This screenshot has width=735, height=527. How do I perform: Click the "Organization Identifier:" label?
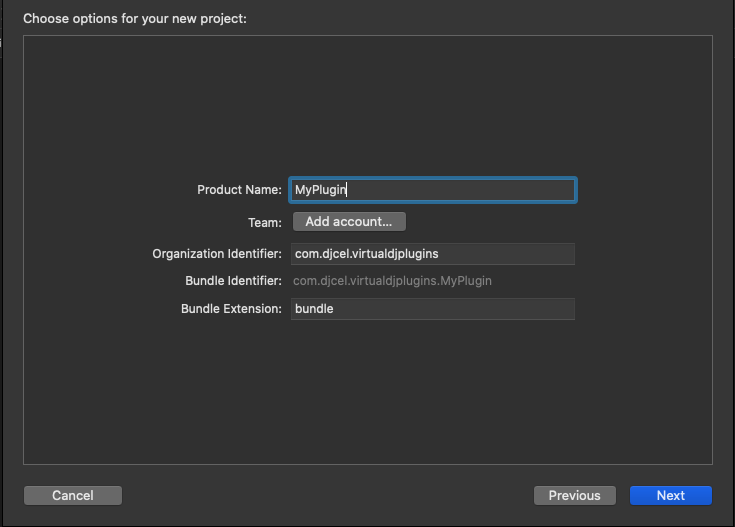(217, 254)
